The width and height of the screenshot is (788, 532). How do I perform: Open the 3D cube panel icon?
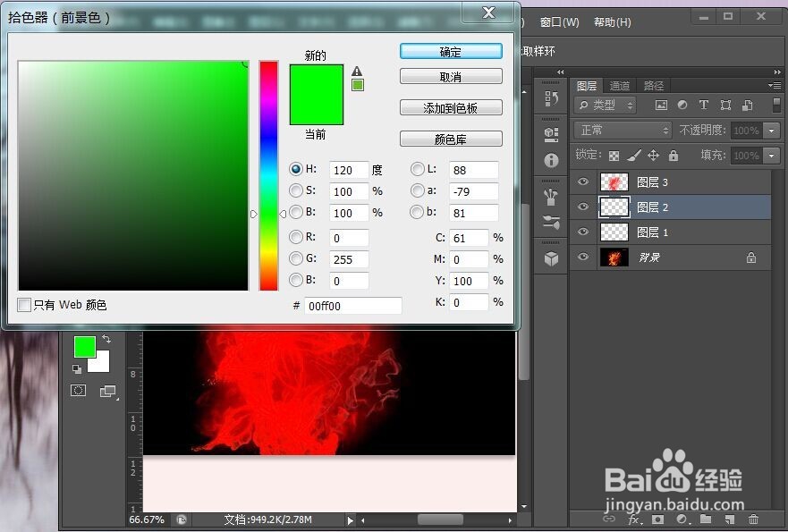551,258
